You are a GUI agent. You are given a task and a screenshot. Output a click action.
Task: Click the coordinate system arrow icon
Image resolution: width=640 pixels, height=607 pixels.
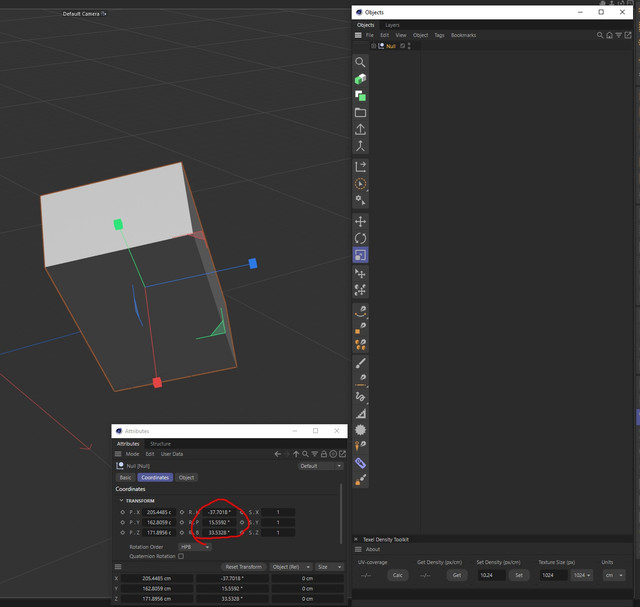tap(360, 167)
